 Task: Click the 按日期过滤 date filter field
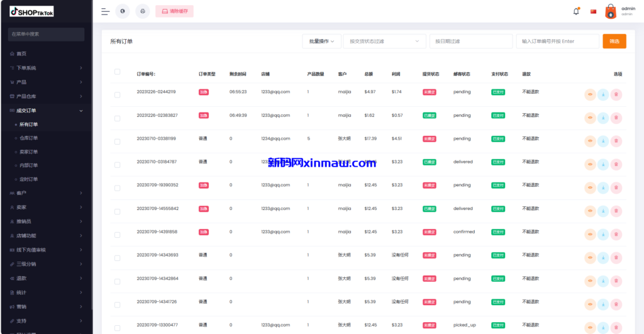(x=471, y=41)
